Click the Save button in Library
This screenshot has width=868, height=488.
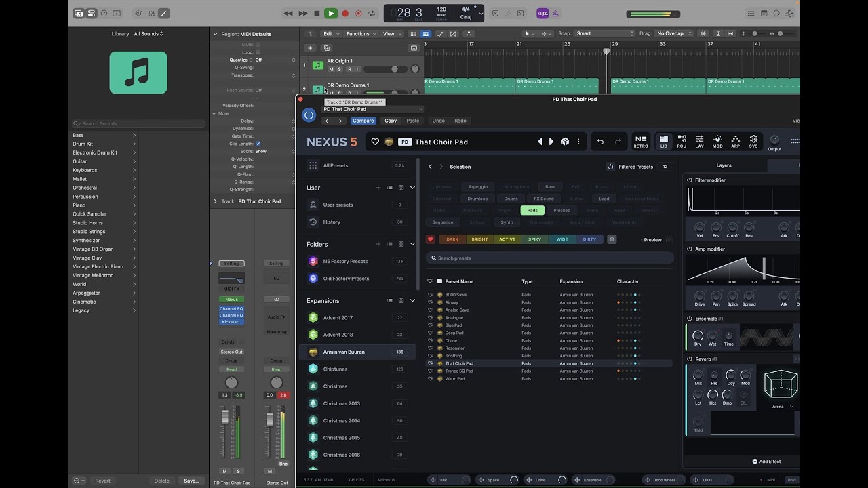pyautogui.click(x=192, y=481)
